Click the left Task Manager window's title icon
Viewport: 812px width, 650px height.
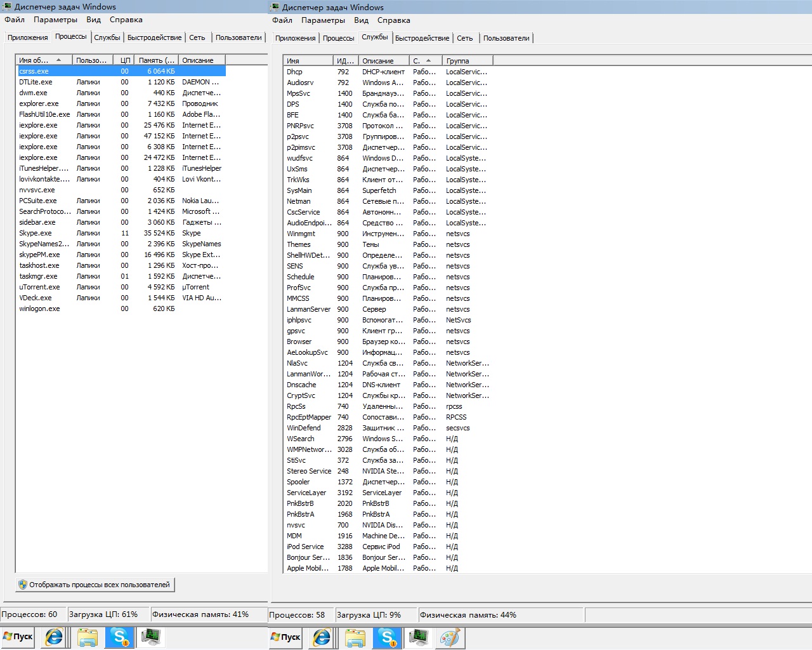(7, 6)
